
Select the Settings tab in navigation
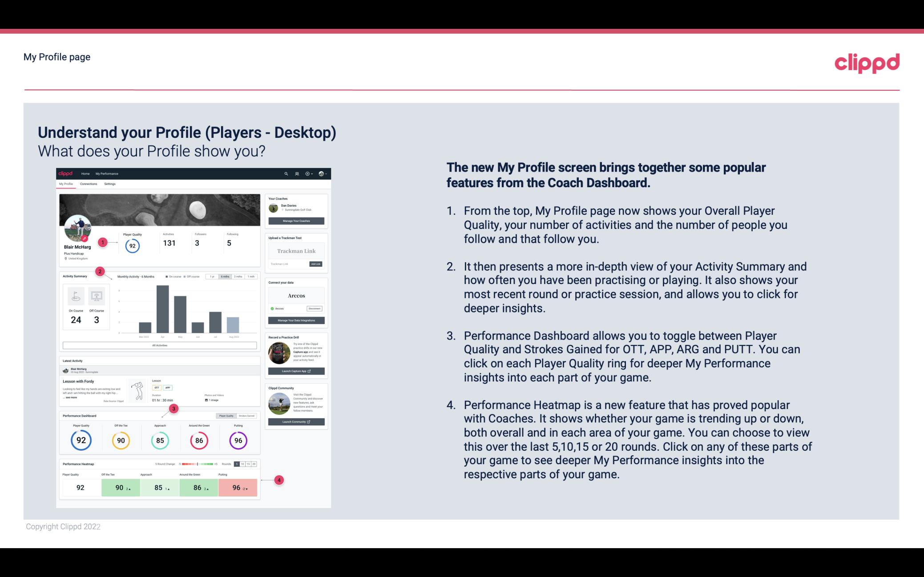click(110, 184)
